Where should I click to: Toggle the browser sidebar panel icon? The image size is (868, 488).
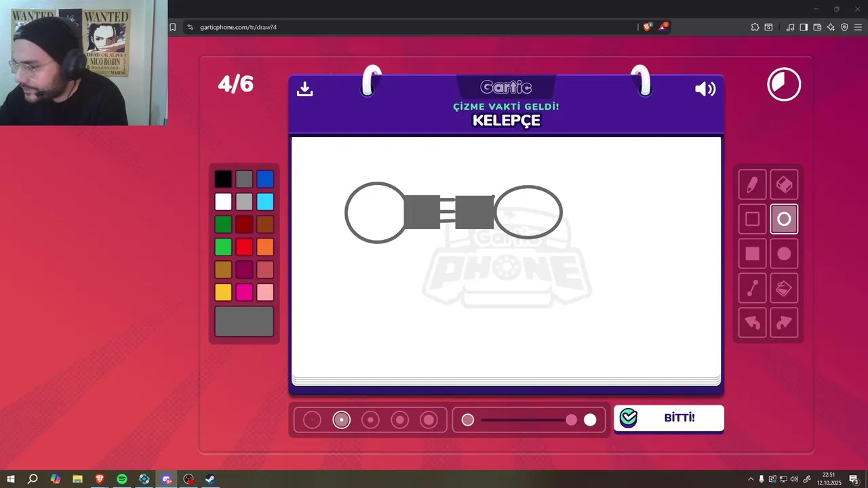click(x=804, y=27)
